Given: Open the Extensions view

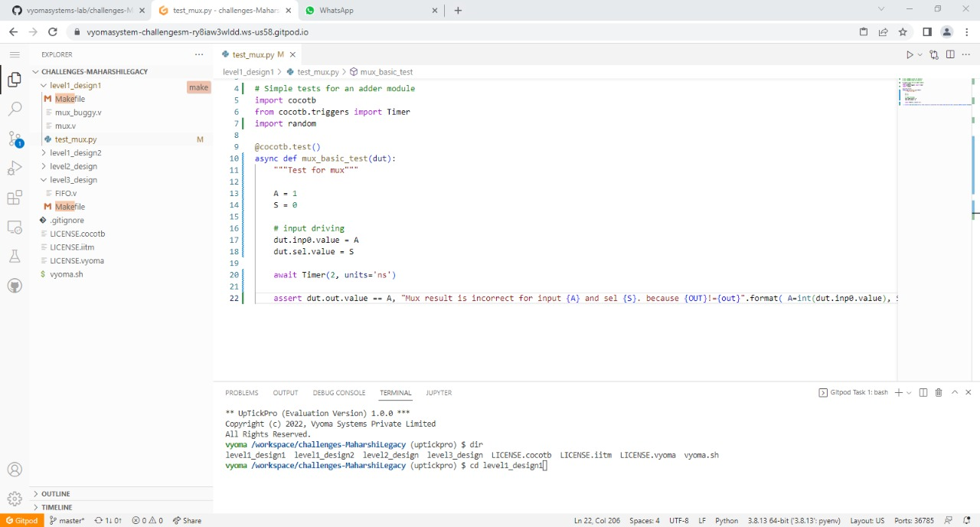Looking at the screenshot, I should point(15,198).
